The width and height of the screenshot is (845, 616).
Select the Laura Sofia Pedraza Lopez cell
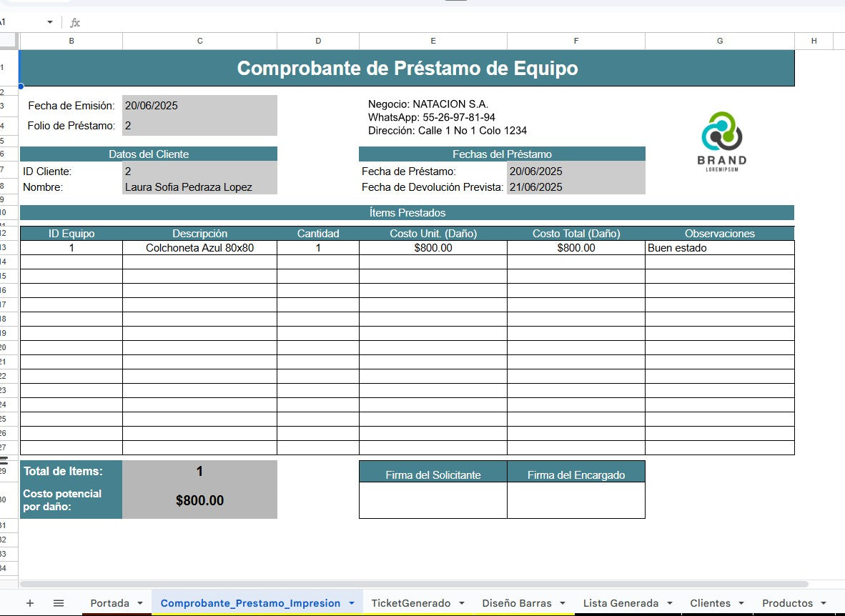pos(200,187)
